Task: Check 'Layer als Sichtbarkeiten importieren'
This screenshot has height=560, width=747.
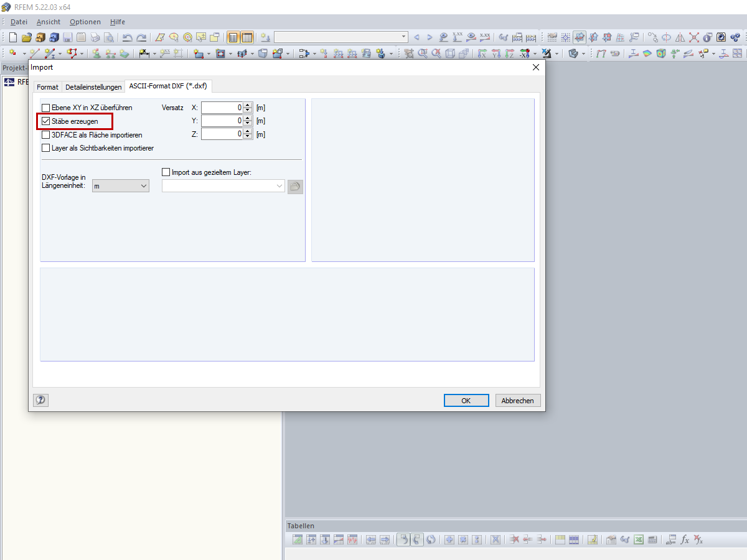Action: click(x=45, y=148)
